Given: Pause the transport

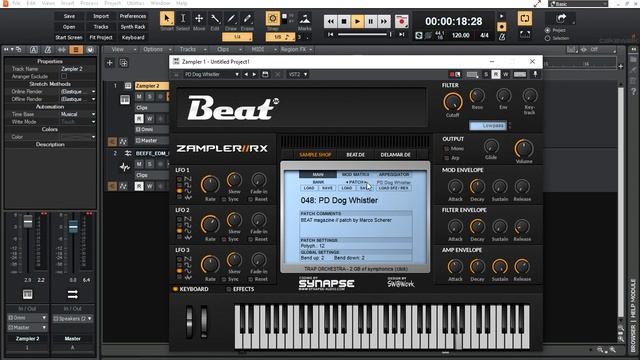Looking at the screenshot, I should click(371, 21).
